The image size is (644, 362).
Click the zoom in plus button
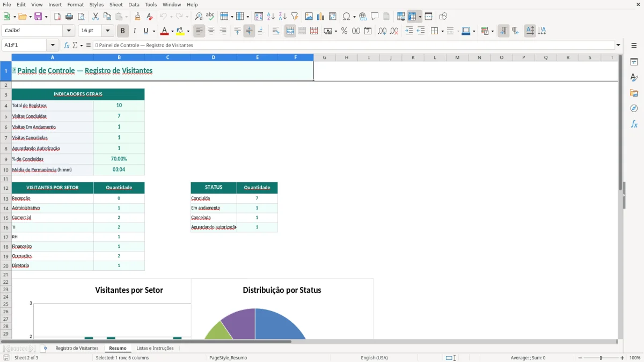point(622,358)
